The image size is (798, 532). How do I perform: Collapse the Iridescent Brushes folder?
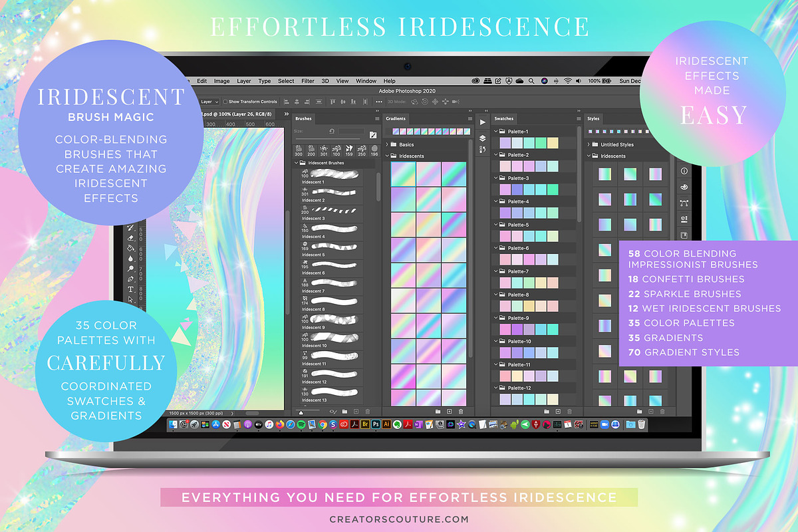tap(297, 162)
